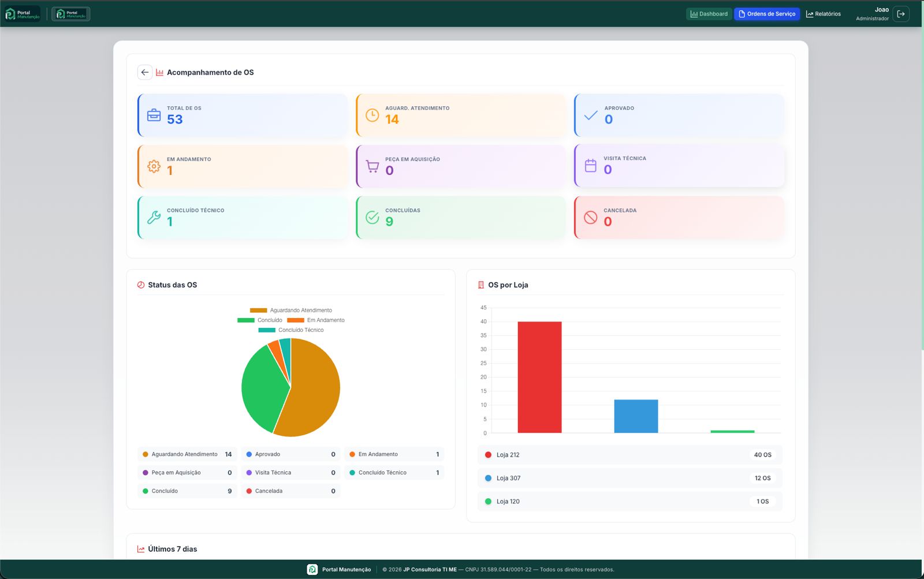Screen dimensions: 924x579
Task: Toggle Em Andamento legend entry above pie chart
Action: 316,320
